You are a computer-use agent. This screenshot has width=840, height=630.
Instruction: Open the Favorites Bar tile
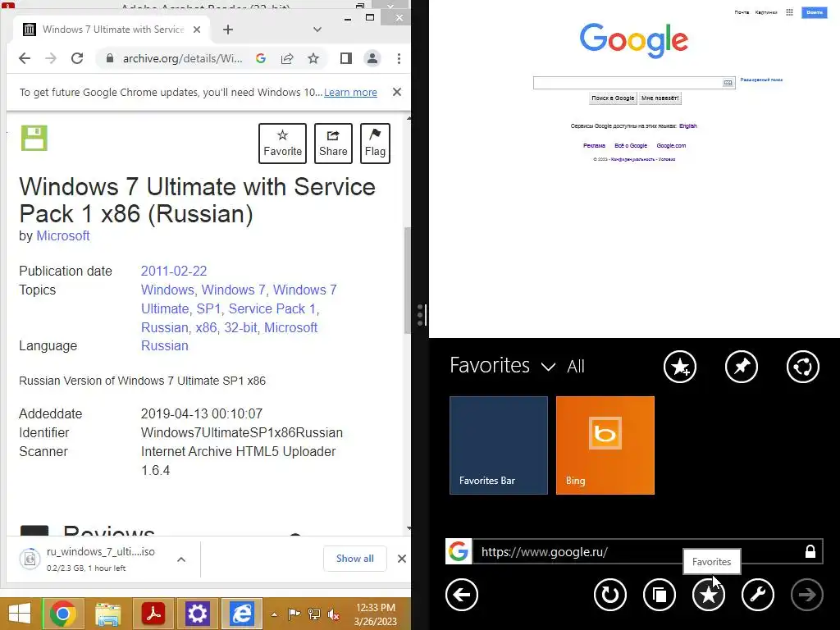[499, 445]
